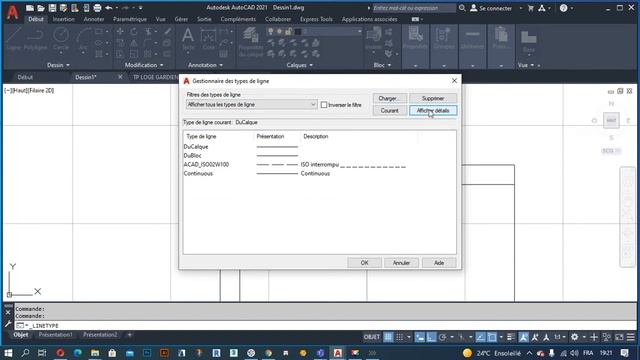Open Microsoft Edge from the taskbar
Screen dimensions: 640x360
(x=78, y=353)
